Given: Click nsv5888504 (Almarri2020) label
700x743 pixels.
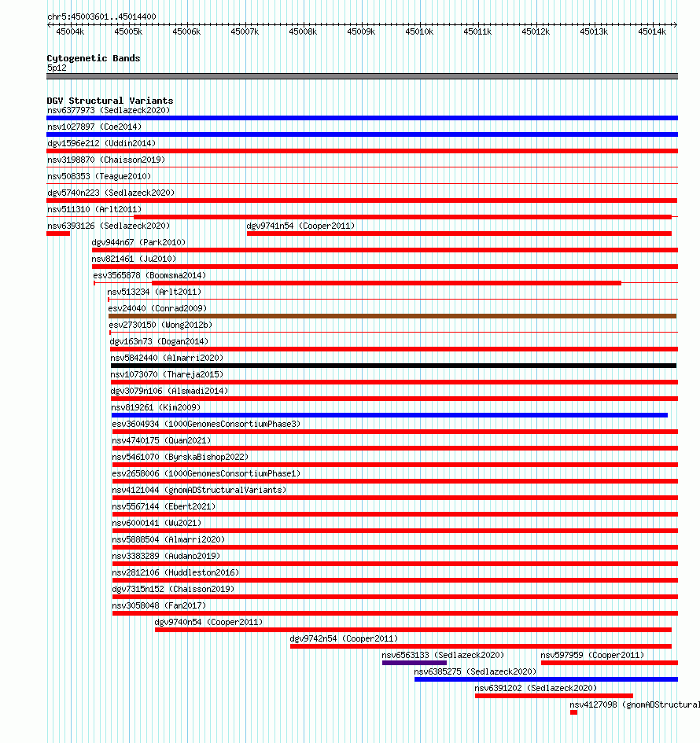Looking at the screenshot, I should click(168, 540).
